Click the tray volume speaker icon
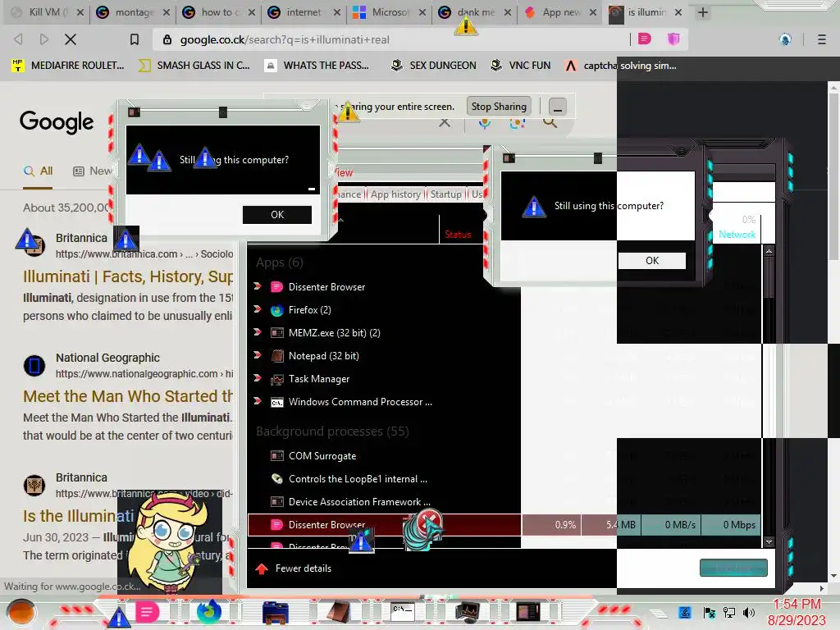The width and height of the screenshot is (840, 630). click(749, 612)
